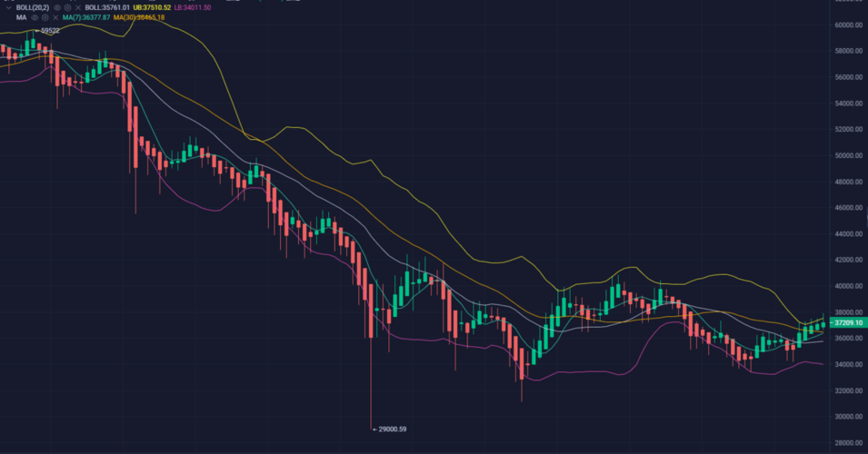
Task: Select the MA(7) value label
Action: pyautogui.click(x=86, y=17)
